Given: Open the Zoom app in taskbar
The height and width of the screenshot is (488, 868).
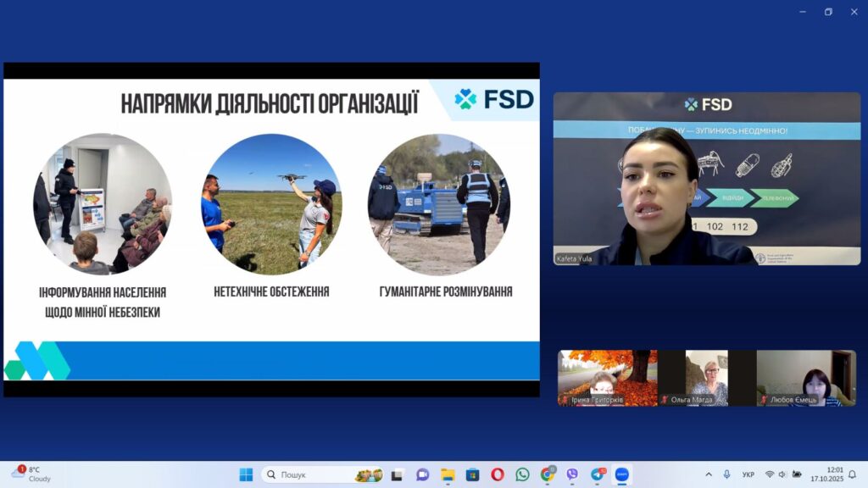Looking at the screenshot, I should click(622, 474).
